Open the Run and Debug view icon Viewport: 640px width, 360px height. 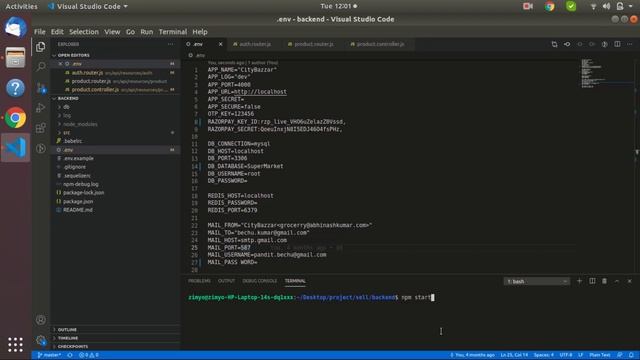[x=40, y=108]
